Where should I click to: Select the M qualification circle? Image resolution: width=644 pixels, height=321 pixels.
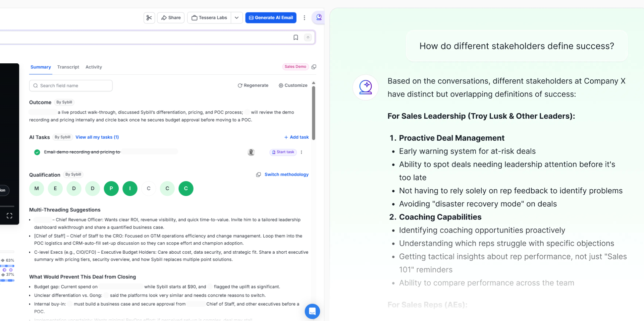click(37, 189)
